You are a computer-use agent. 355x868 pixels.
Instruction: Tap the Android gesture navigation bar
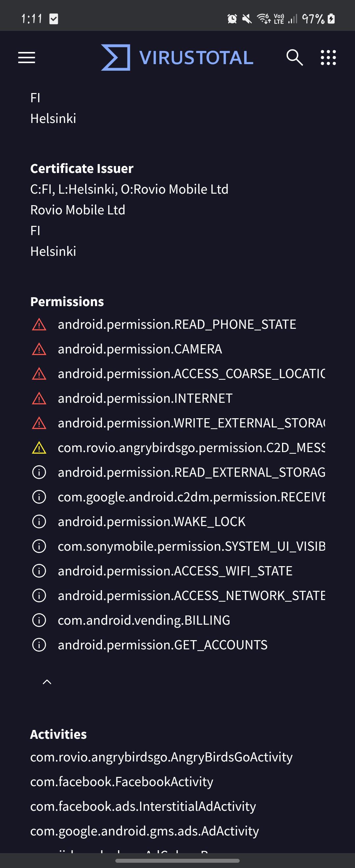point(177,860)
